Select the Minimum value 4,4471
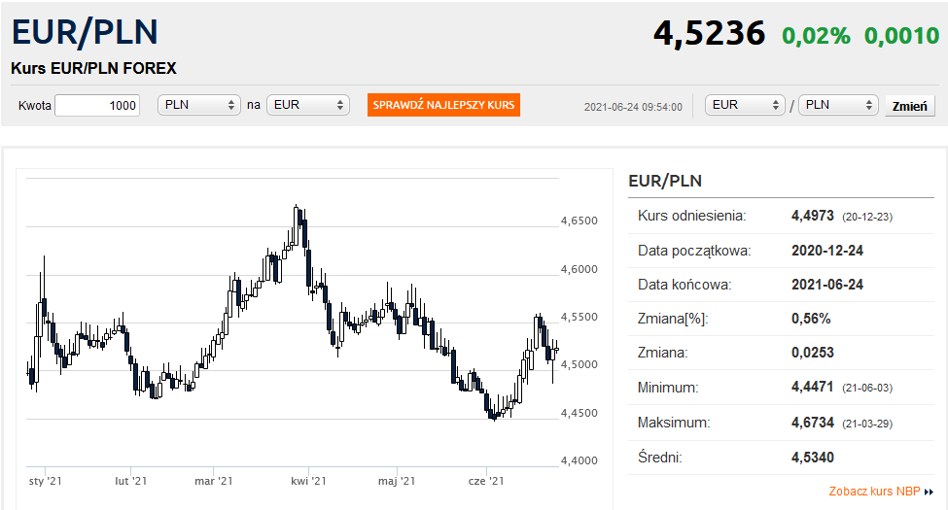 pyautogui.click(x=812, y=387)
